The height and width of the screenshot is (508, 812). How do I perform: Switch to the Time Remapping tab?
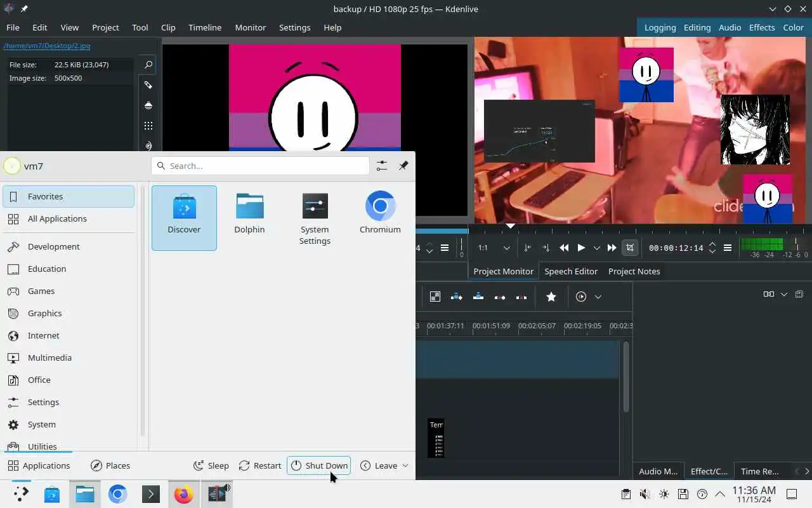tap(759, 471)
